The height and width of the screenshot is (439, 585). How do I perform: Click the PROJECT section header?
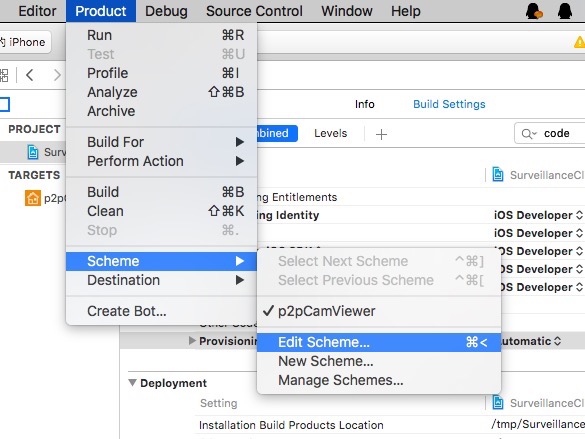tap(34, 129)
